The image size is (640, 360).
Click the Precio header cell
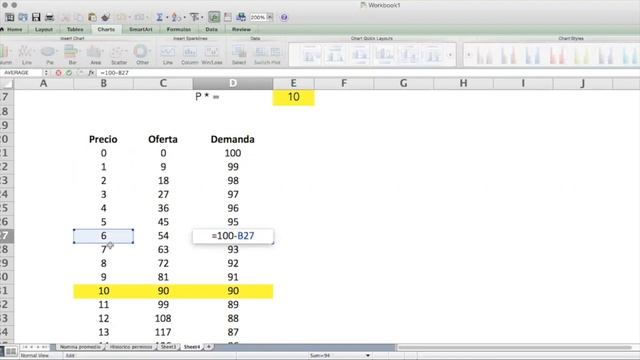[103, 140]
